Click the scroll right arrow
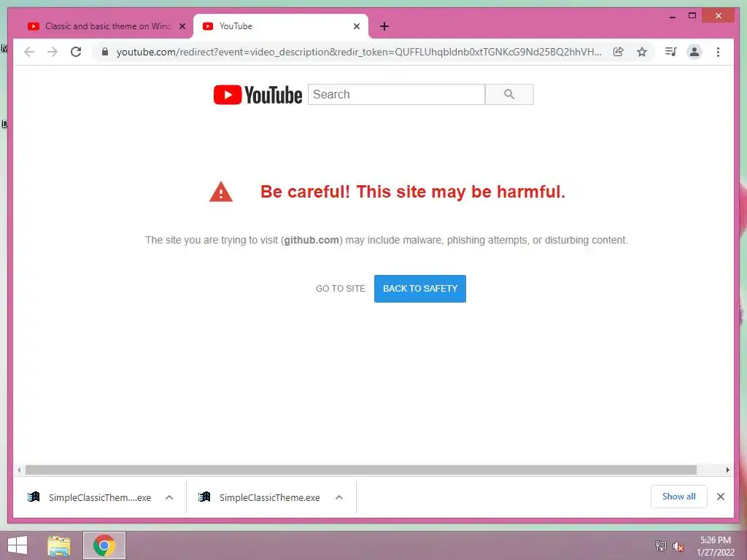 click(727, 470)
